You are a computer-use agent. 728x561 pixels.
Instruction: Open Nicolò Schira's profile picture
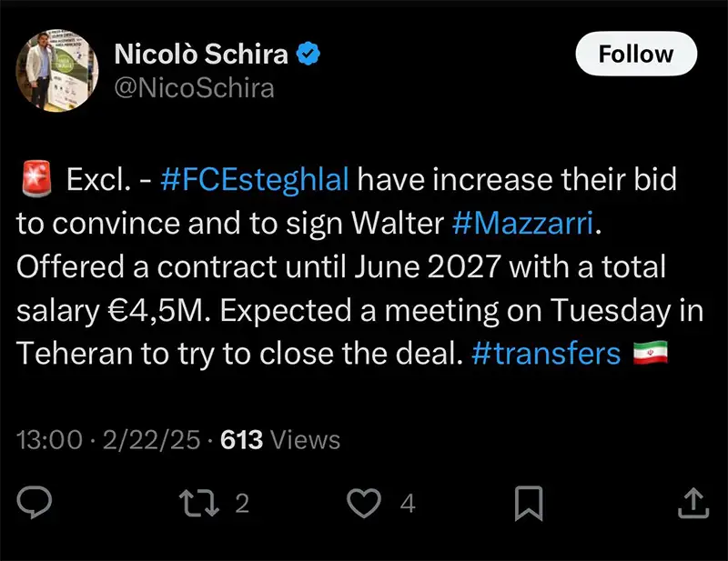click(x=57, y=72)
